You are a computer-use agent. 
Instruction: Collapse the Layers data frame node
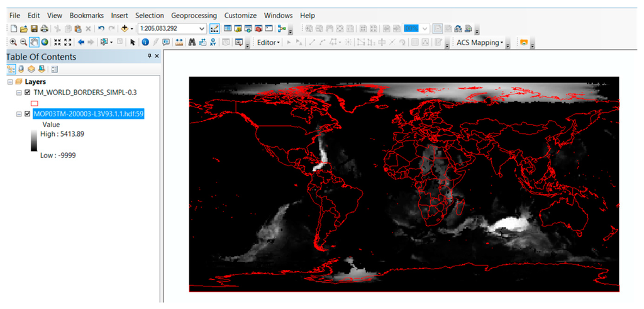pyautogui.click(x=10, y=82)
